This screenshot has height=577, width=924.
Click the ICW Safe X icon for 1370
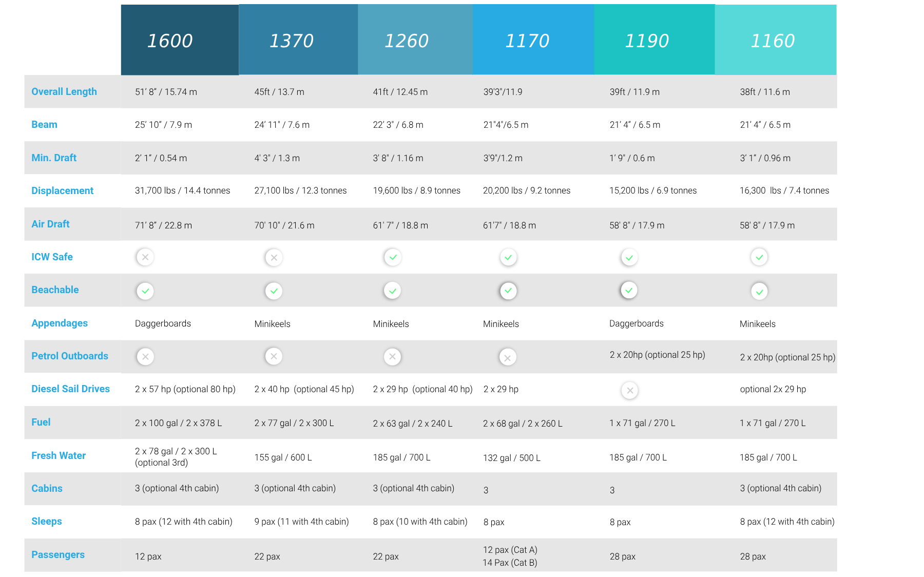pyautogui.click(x=274, y=258)
